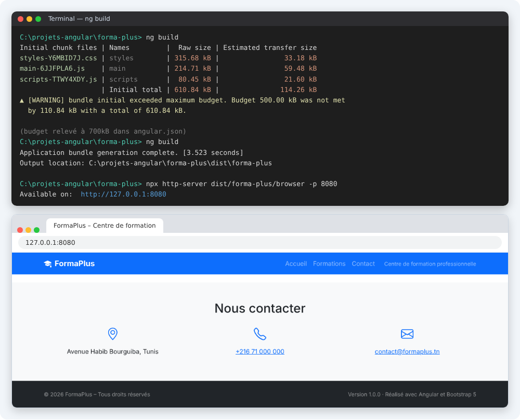The image size is (520, 420).
Task: Minimize the browser window with yellow button
Action: [28, 230]
